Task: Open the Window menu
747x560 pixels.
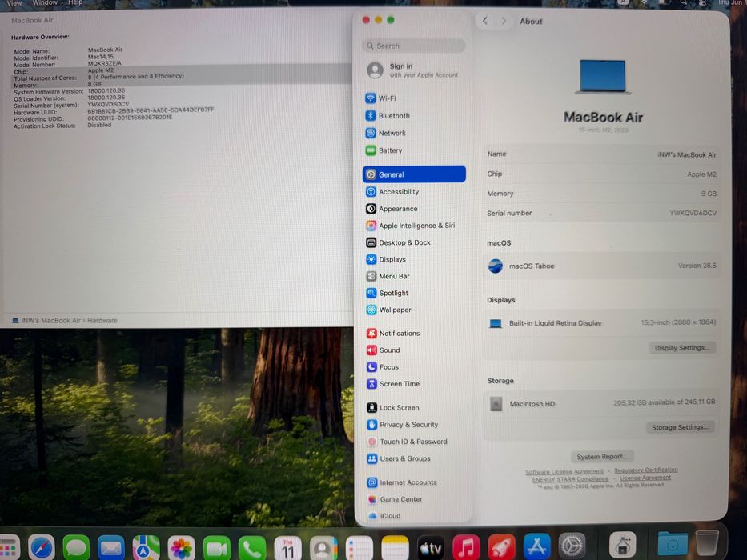Action: point(45,3)
